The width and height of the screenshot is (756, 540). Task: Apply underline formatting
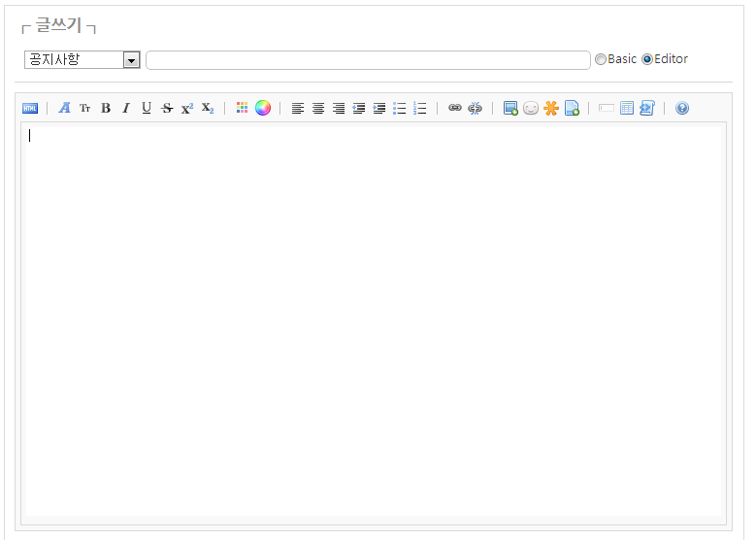(147, 109)
